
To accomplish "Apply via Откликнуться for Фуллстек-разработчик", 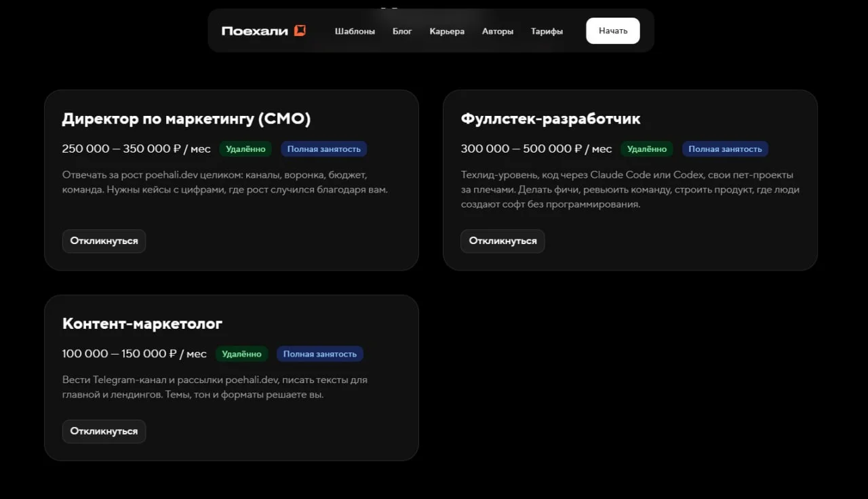I will coord(502,241).
